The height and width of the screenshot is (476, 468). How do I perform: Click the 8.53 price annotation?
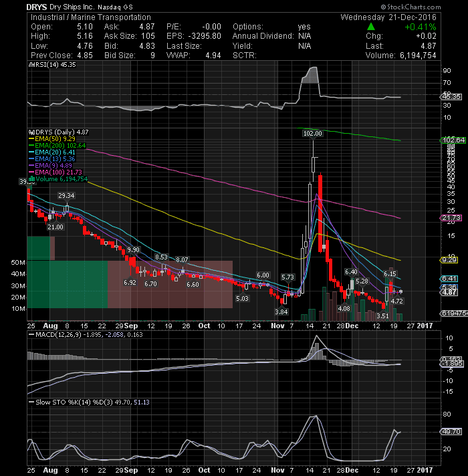(x=161, y=257)
